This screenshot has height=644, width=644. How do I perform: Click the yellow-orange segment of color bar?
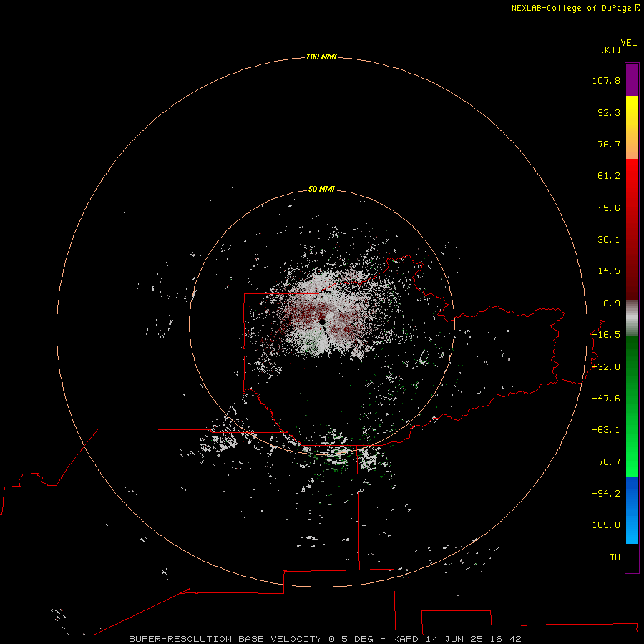pos(632,127)
